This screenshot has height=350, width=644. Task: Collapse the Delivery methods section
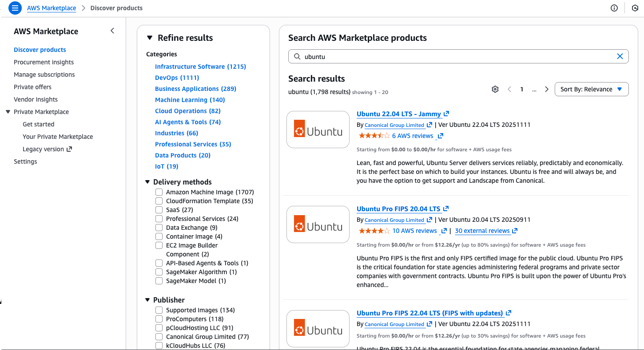[147, 181]
